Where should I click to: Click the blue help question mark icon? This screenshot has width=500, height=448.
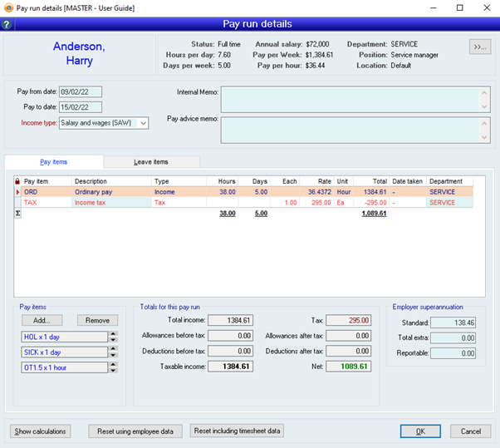click(7, 24)
